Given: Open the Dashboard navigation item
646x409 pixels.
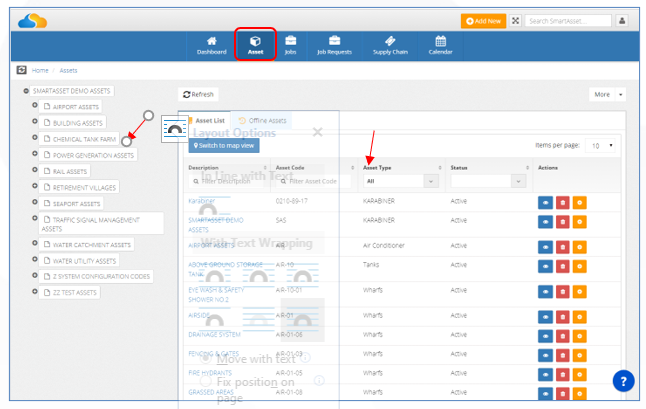Looking at the screenshot, I should click(x=211, y=46).
